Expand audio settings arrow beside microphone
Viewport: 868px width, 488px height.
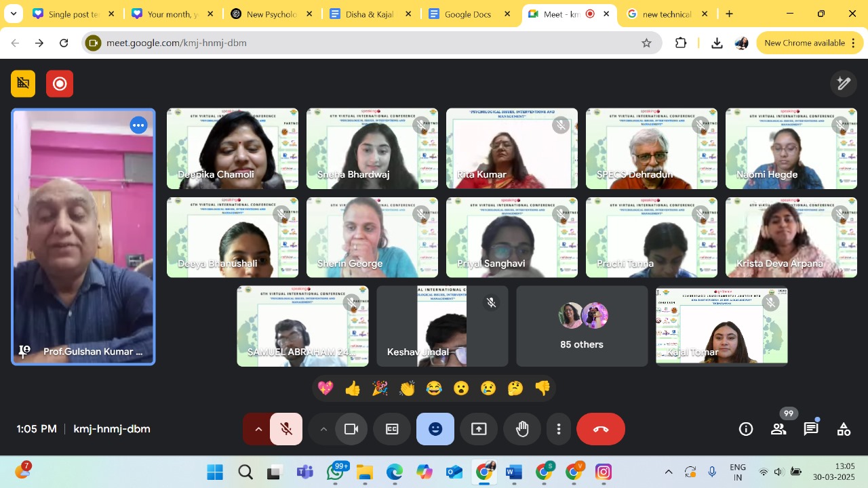[258, 429]
